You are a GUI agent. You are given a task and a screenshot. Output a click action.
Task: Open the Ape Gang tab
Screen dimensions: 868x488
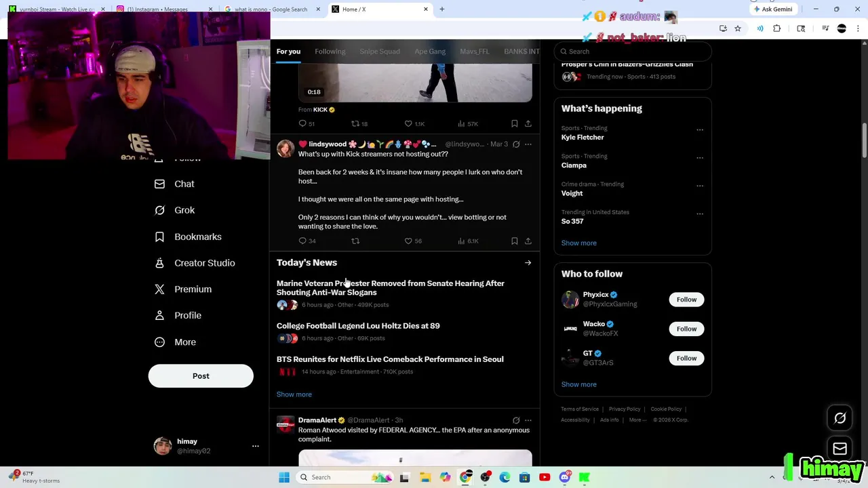coord(430,52)
